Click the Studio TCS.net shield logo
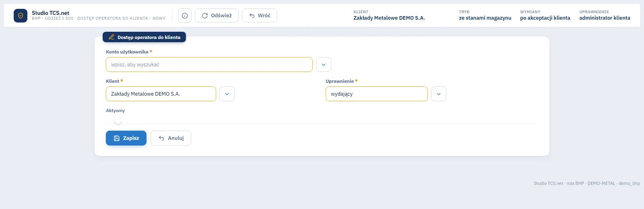This screenshot has width=644, height=209. click(21, 16)
